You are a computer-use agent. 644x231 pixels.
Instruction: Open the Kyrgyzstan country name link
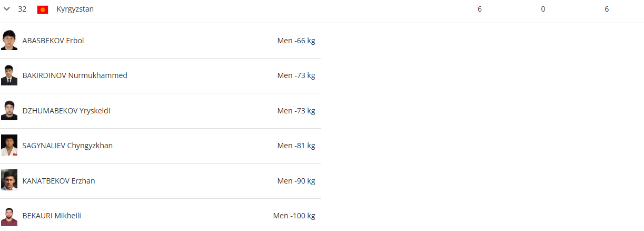(75, 9)
